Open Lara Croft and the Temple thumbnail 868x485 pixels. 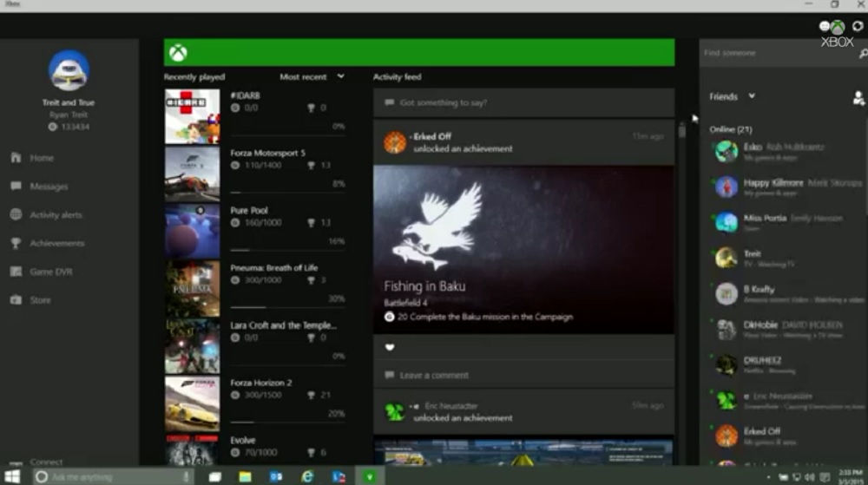[x=192, y=347]
